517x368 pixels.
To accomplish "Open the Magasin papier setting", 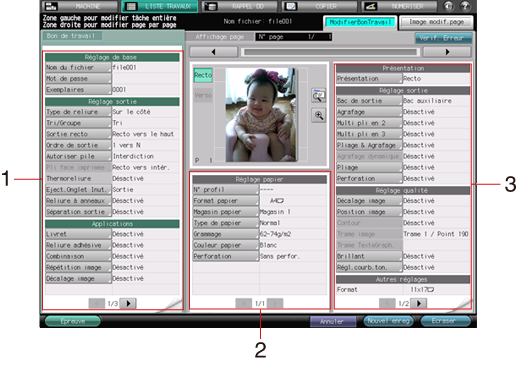I will [x=226, y=212].
